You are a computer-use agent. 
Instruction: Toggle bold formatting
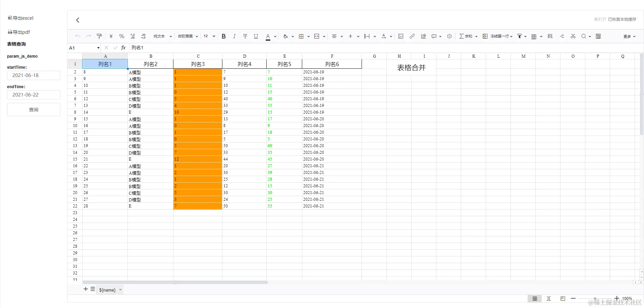(224, 36)
